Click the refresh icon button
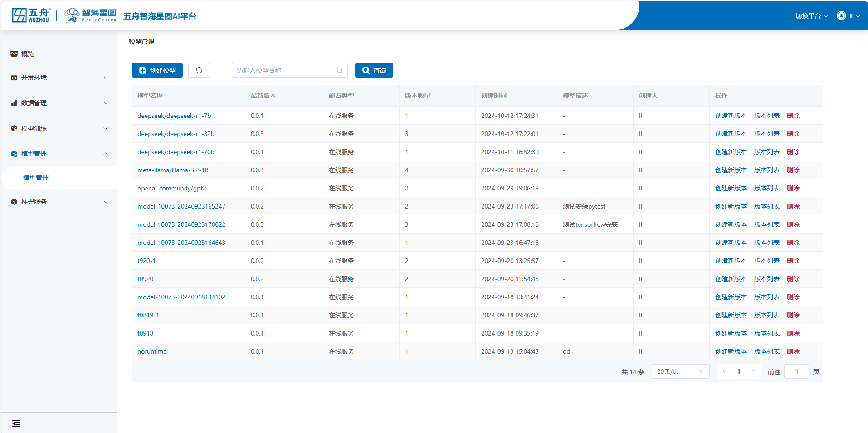 point(199,70)
